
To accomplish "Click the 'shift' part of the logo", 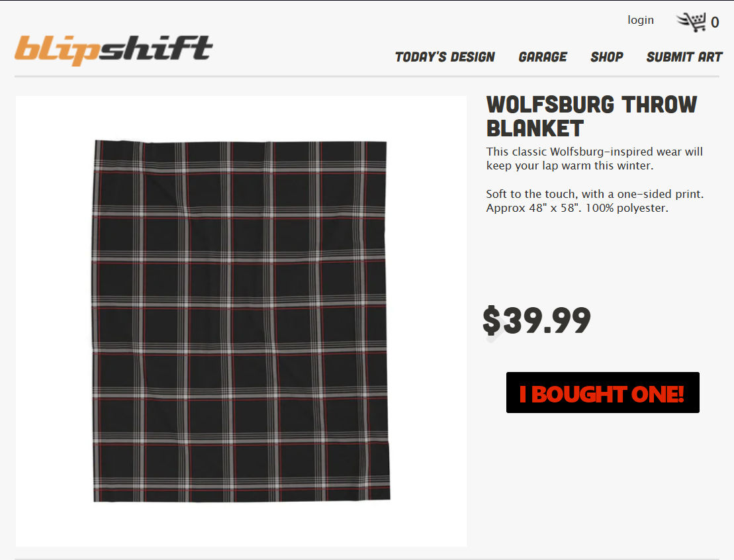I will pyautogui.click(x=156, y=48).
